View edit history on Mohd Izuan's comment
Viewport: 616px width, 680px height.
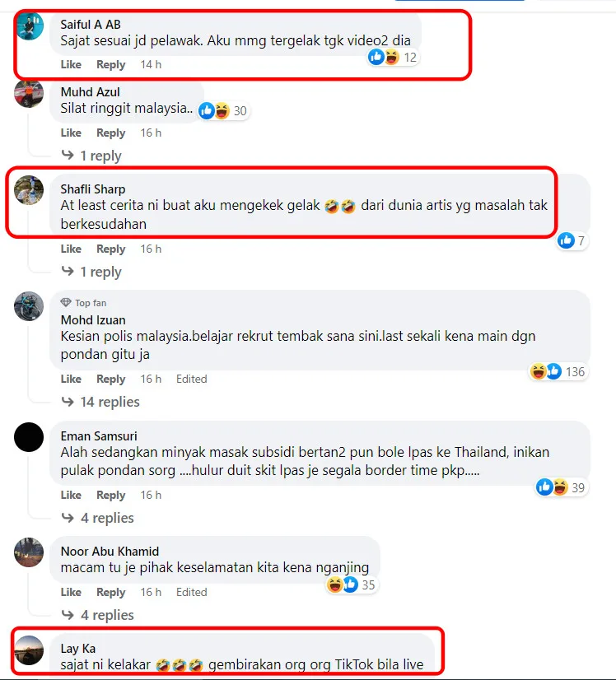(x=191, y=379)
